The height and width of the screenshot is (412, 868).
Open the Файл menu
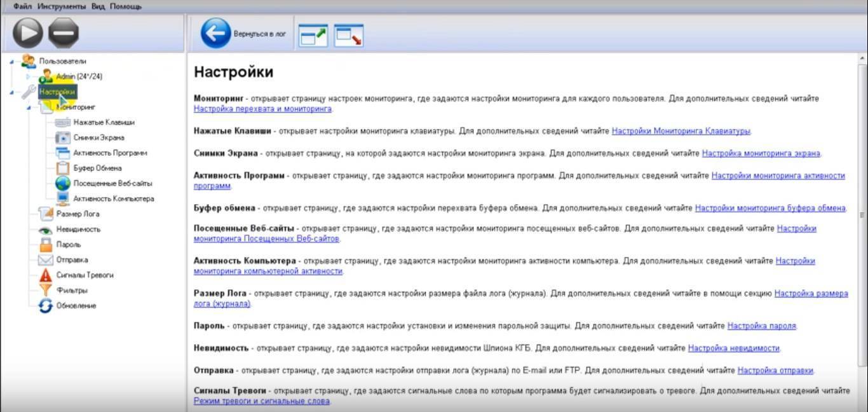pos(22,6)
